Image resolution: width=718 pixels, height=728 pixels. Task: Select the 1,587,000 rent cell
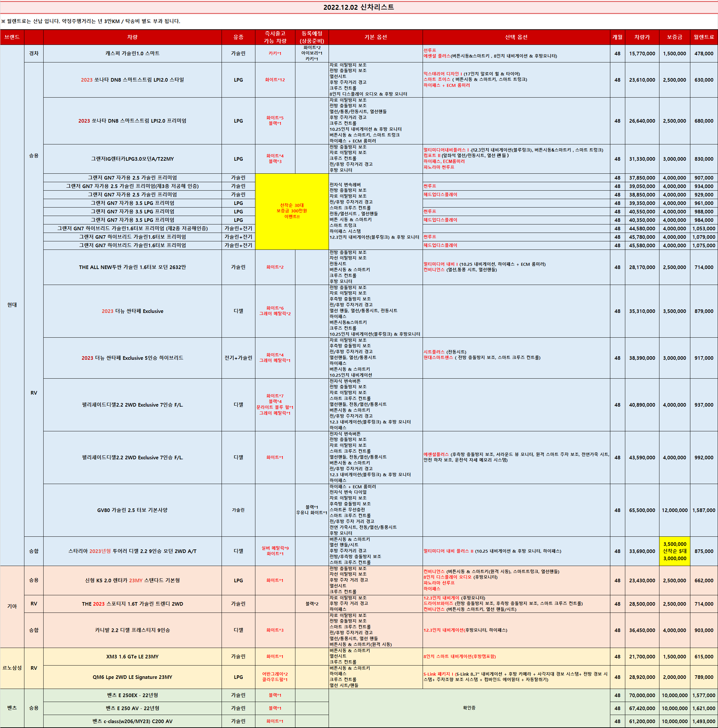(x=704, y=510)
